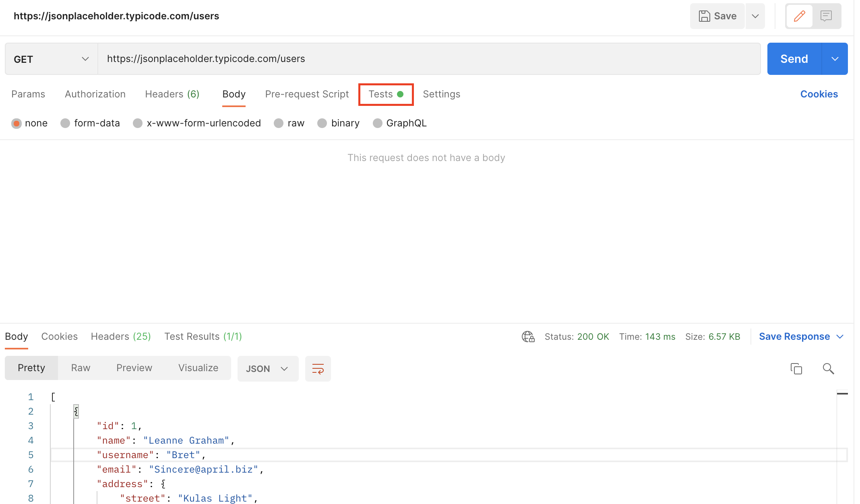Open the Settings tab
860x504 pixels.
(441, 94)
